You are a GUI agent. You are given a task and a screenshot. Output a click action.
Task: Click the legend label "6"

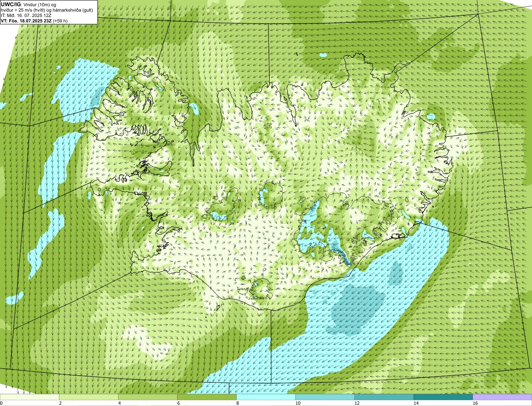178,403
